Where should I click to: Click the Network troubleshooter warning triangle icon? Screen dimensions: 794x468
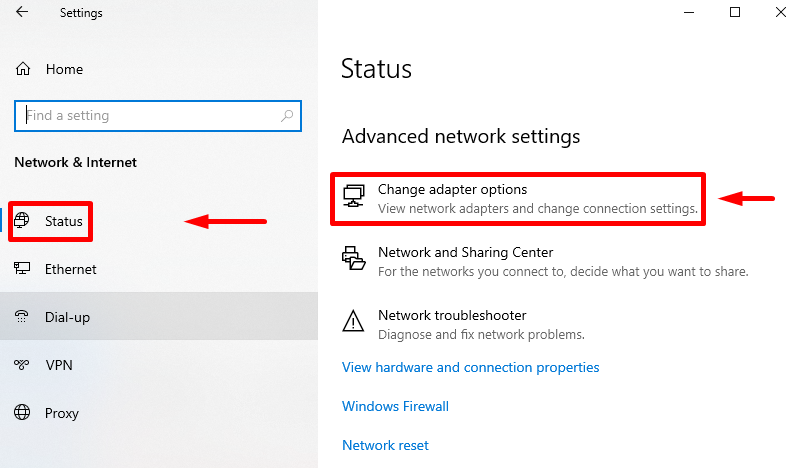click(x=353, y=321)
